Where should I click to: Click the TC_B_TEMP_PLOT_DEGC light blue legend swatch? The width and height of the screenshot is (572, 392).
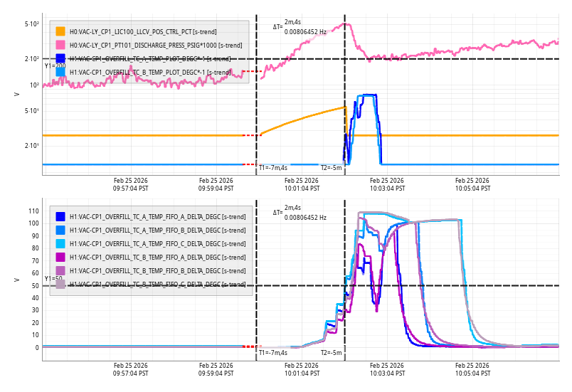(60, 72)
